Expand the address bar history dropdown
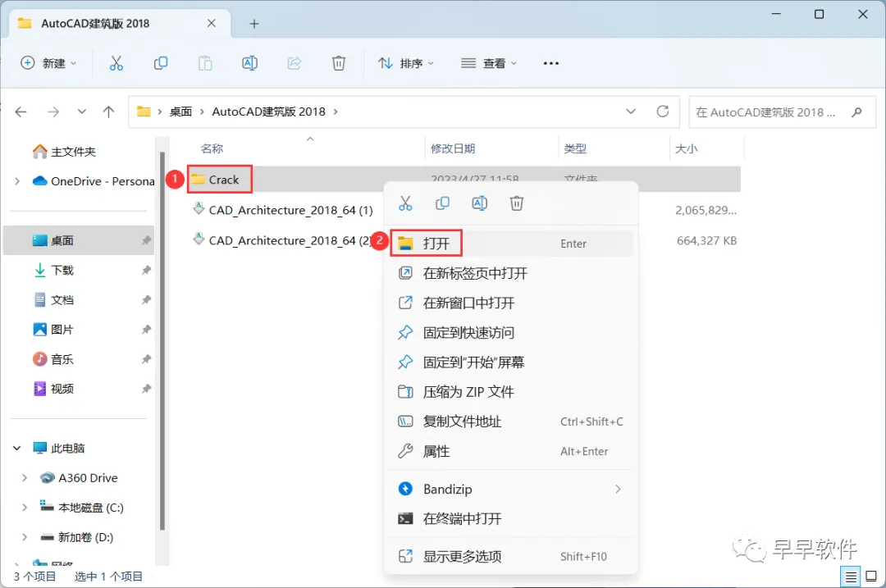This screenshot has height=588, width=886. point(631,112)
